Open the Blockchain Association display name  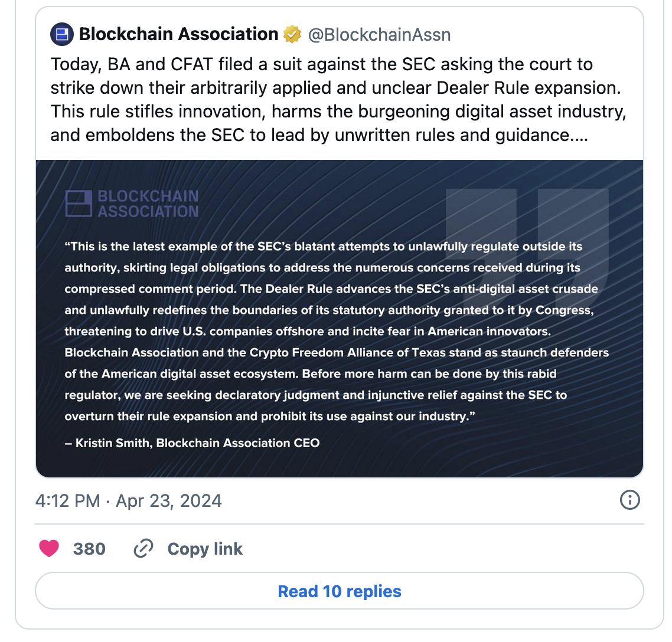178,34
